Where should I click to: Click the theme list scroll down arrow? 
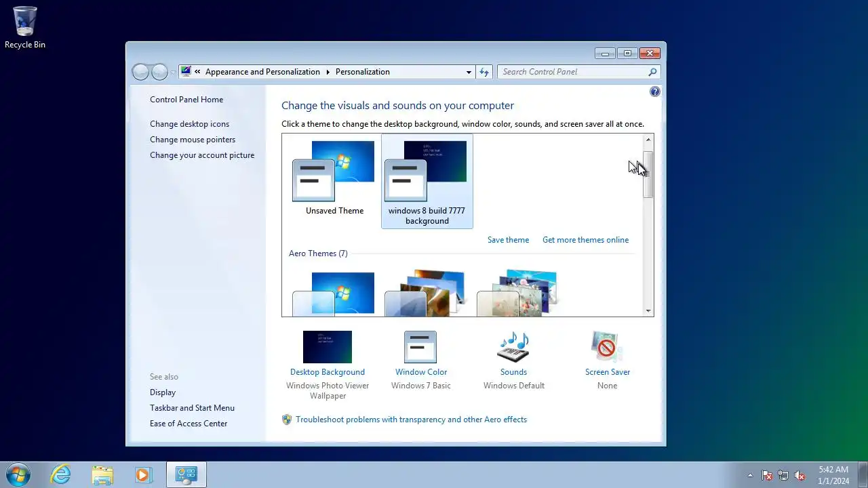(x=648, y=311)
